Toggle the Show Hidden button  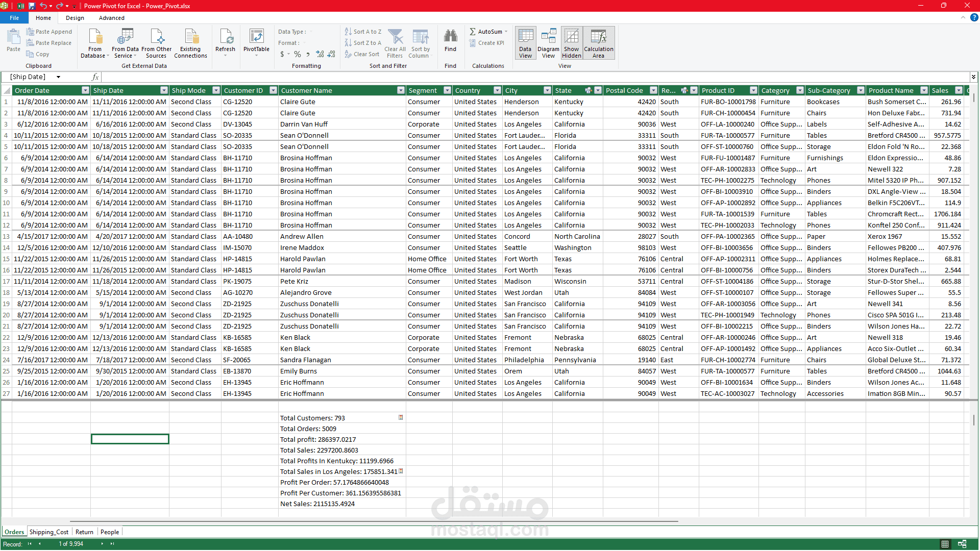tap(572, 43)
